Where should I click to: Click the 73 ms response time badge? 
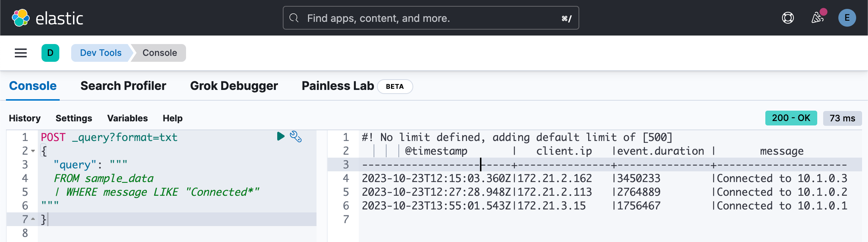click(842, 118)
